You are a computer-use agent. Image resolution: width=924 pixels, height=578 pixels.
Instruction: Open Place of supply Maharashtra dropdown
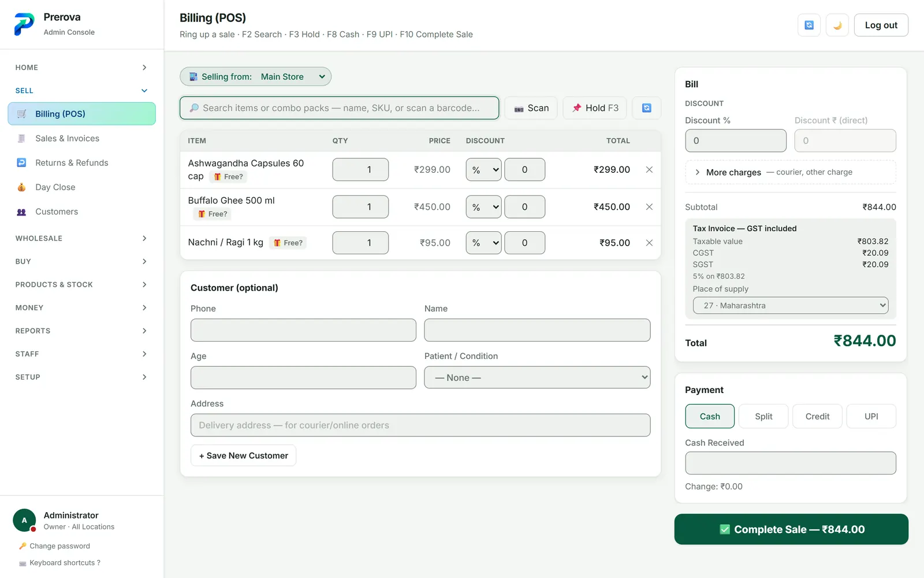click(x=791, y=306)
